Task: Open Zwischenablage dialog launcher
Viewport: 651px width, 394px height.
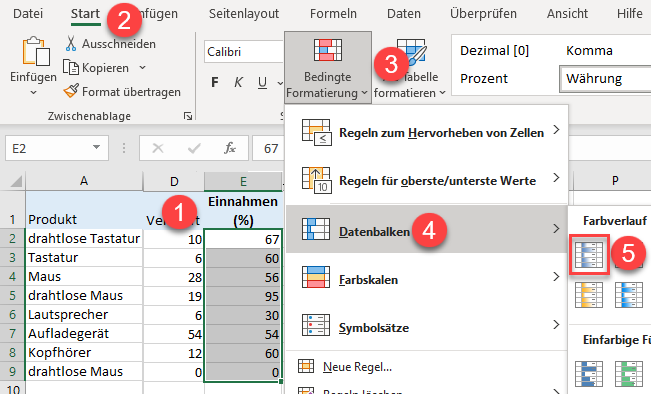Action: (188, 116)
